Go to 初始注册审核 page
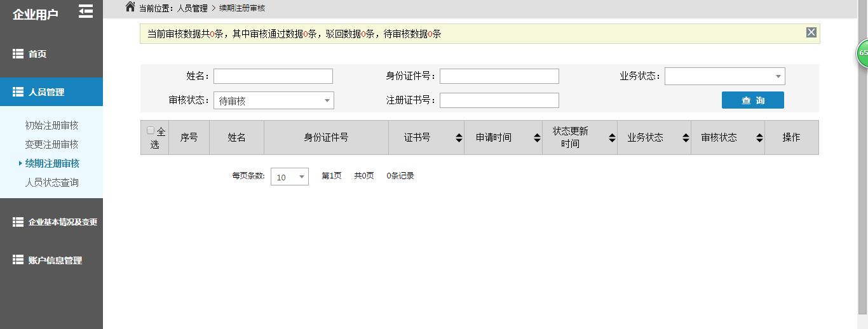 click(x=51, y=125)
